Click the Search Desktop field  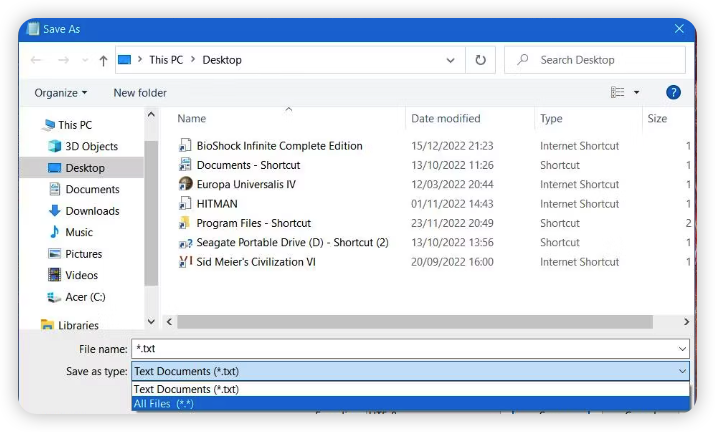point(595,60)
